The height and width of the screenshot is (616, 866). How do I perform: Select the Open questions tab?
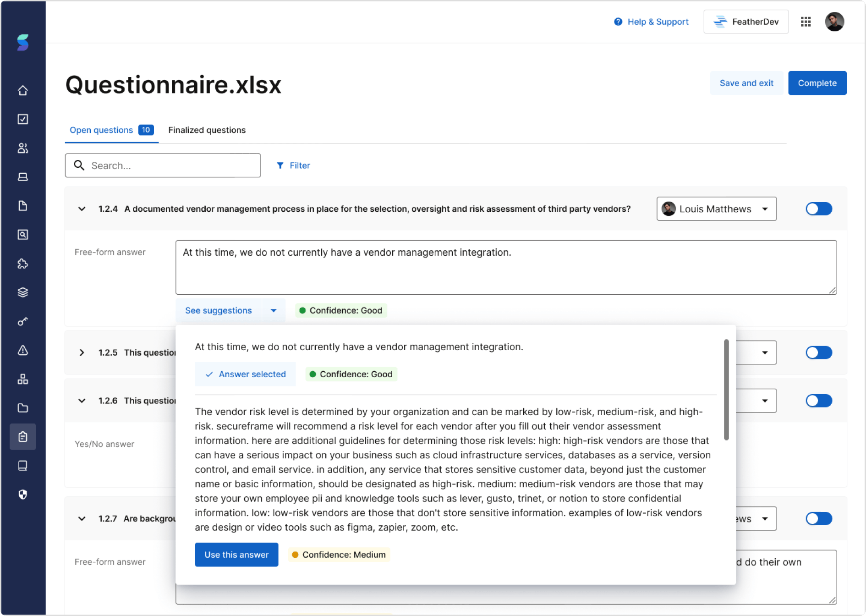102,130
